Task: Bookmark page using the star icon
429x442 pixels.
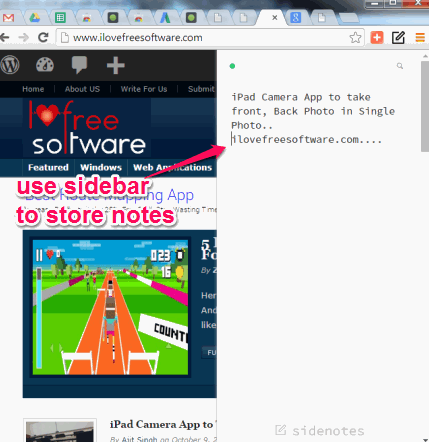Action: pyautogui.click(x=355, y=37)
